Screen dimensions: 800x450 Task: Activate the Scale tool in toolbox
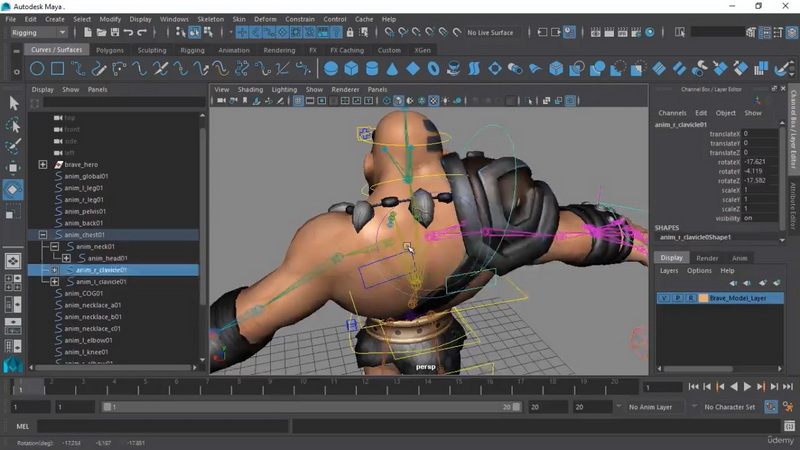[13, 211]
